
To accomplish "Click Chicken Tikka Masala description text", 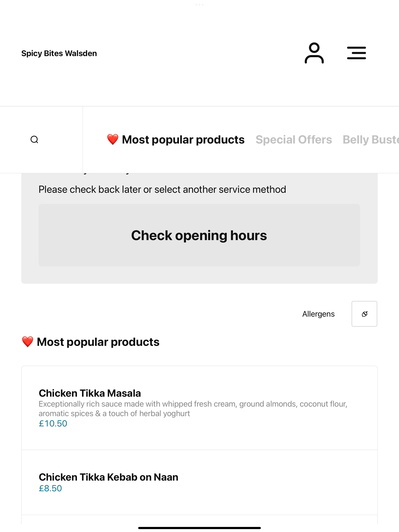I will 193,409.
